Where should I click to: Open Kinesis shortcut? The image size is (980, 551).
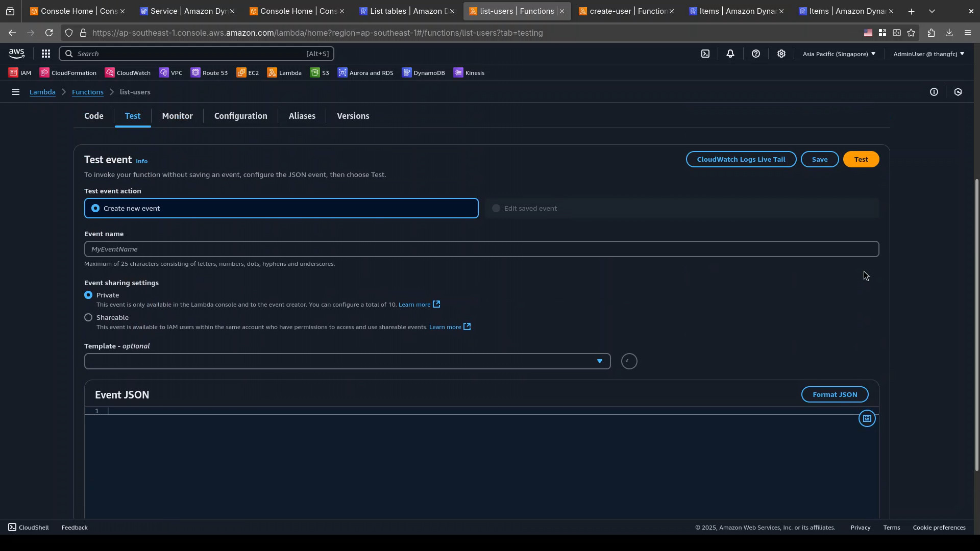(469, 73)
